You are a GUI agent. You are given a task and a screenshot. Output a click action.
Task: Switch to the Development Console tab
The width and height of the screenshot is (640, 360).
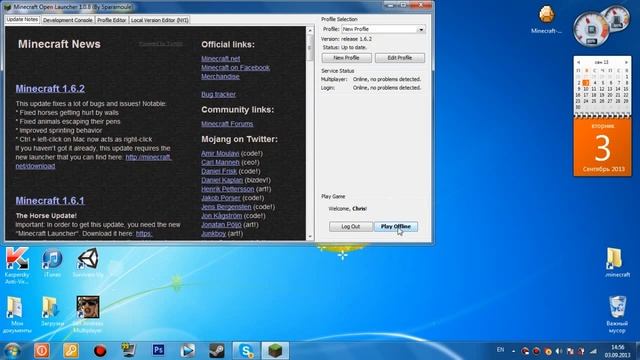click(x=67, y=20)
